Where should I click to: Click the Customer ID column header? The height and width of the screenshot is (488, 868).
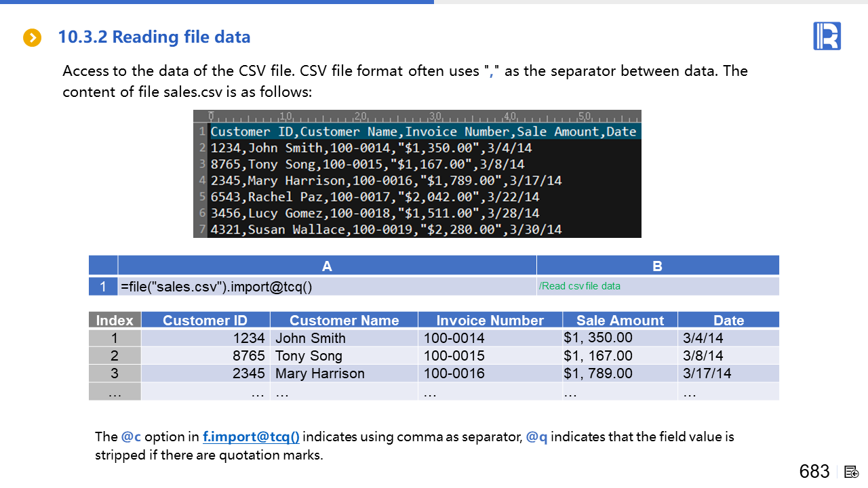205,321
